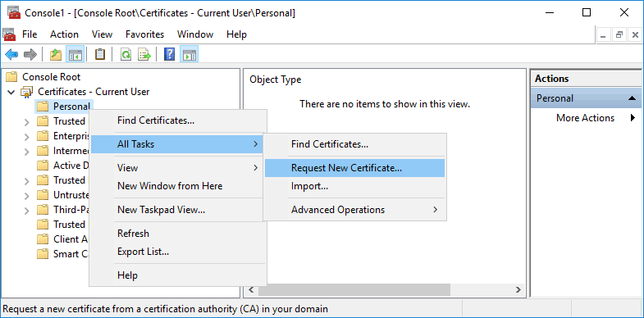Click the horizontal scrollbar right arrow

518,289
